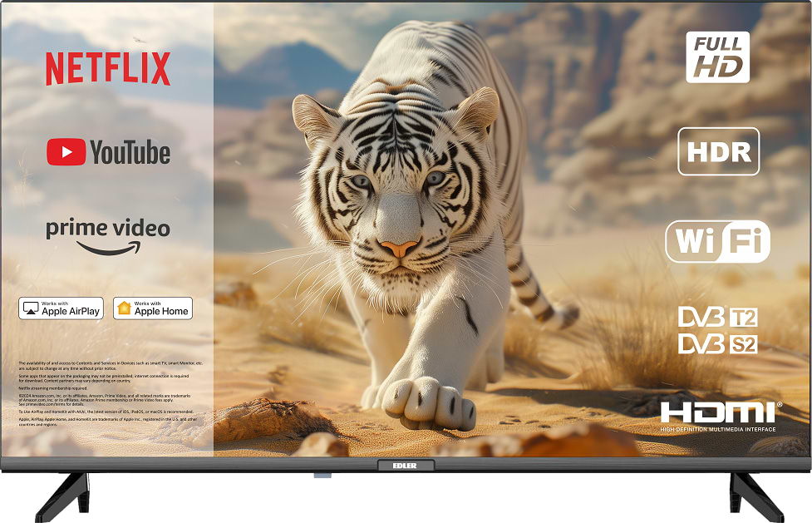Click the red YouTube play icon

66,152
